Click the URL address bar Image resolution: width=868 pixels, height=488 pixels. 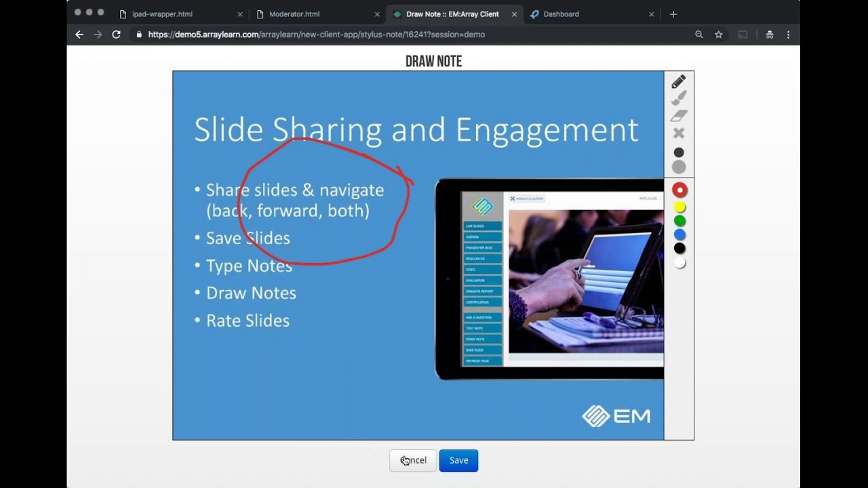tap(414, 35)
